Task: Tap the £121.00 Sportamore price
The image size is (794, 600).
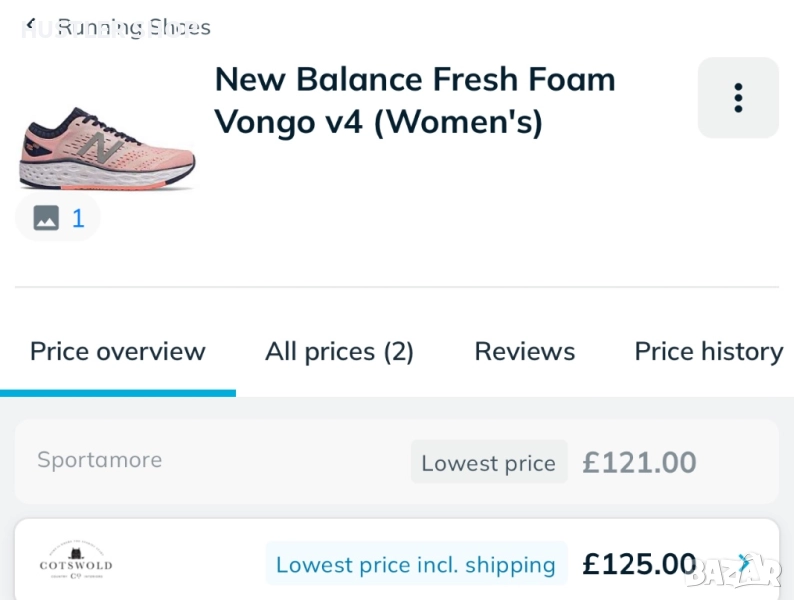Action: 639,462
